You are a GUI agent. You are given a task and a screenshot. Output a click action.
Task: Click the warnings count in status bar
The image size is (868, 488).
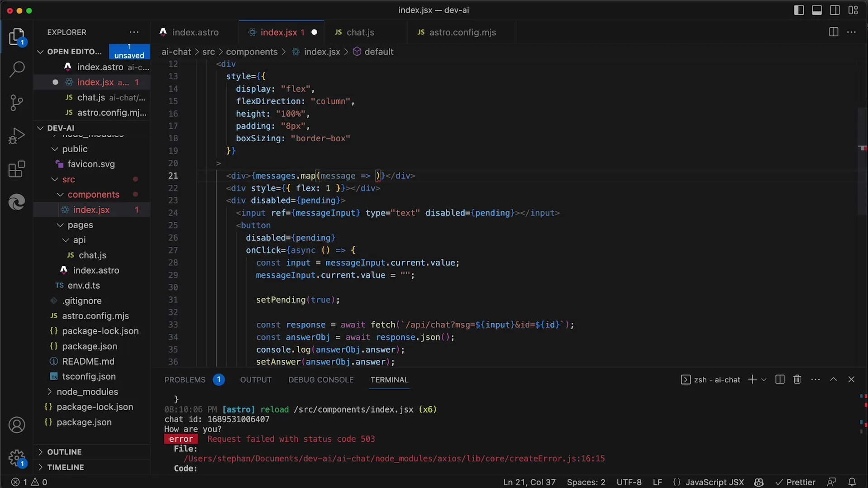coord(39,482)
